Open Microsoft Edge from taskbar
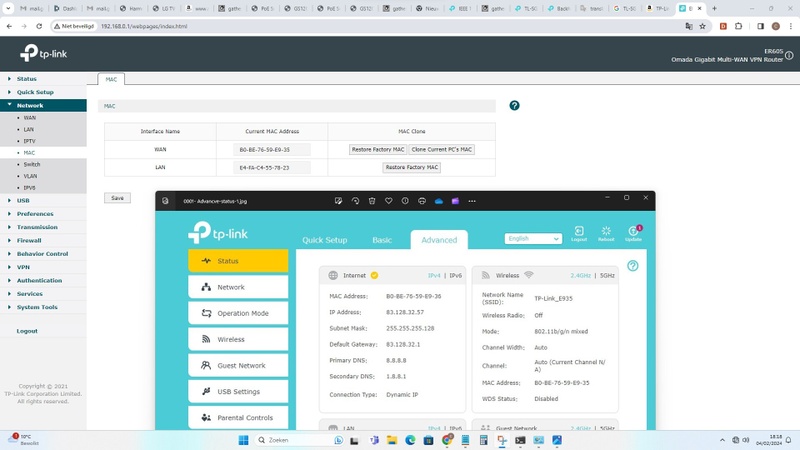 tap(410, 440)
